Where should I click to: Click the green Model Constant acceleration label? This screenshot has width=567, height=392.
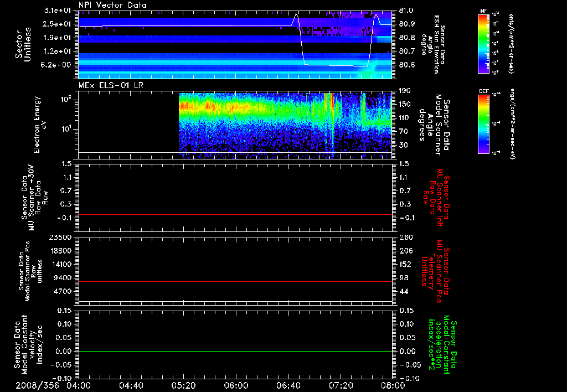coord(443,344)
